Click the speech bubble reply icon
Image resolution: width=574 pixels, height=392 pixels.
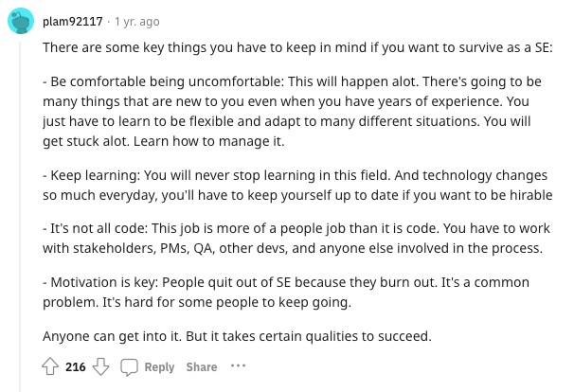(129, 367)
